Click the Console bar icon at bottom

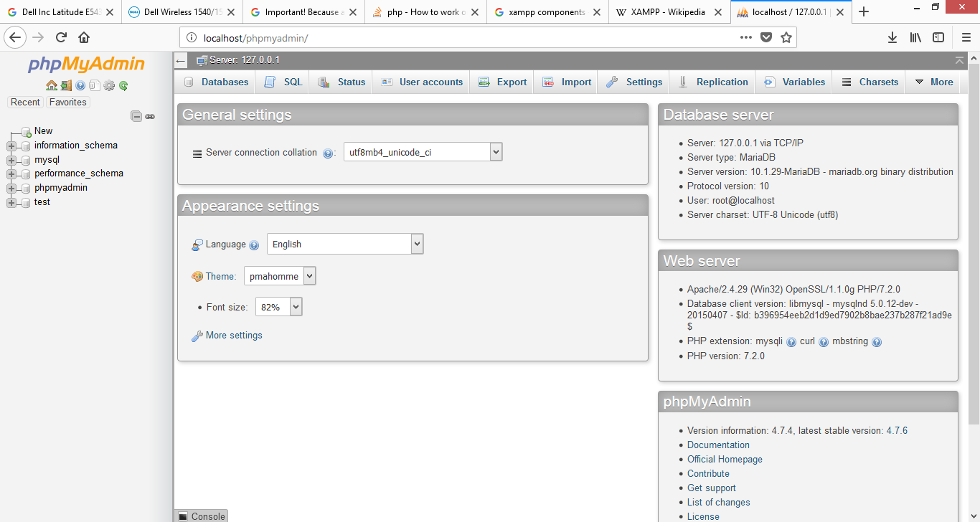click(183, 516)
